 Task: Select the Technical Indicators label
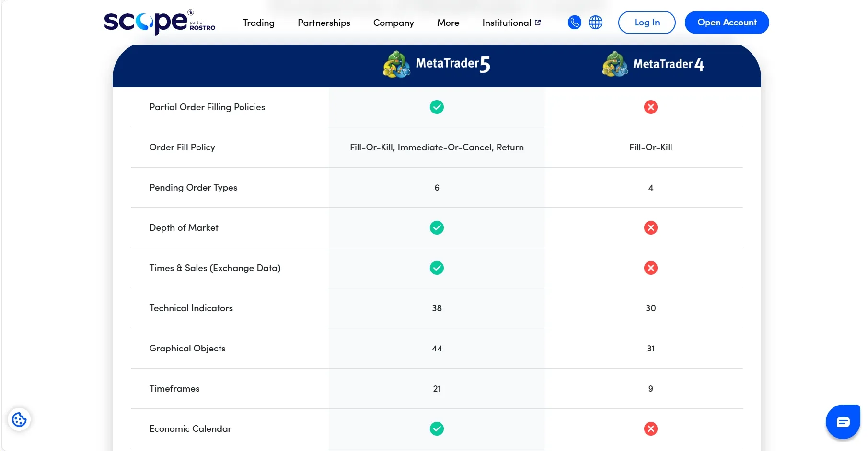(191, 308)
